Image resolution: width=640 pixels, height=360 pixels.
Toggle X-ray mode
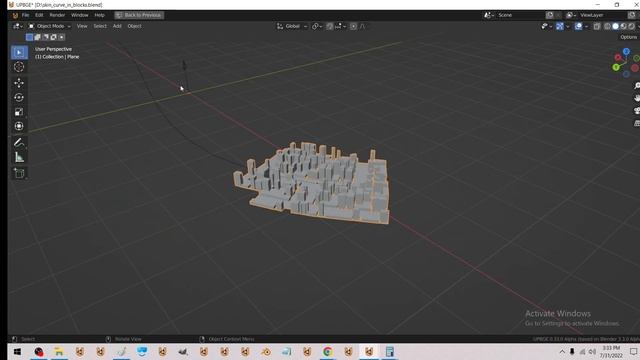click(x=597, y=26)
